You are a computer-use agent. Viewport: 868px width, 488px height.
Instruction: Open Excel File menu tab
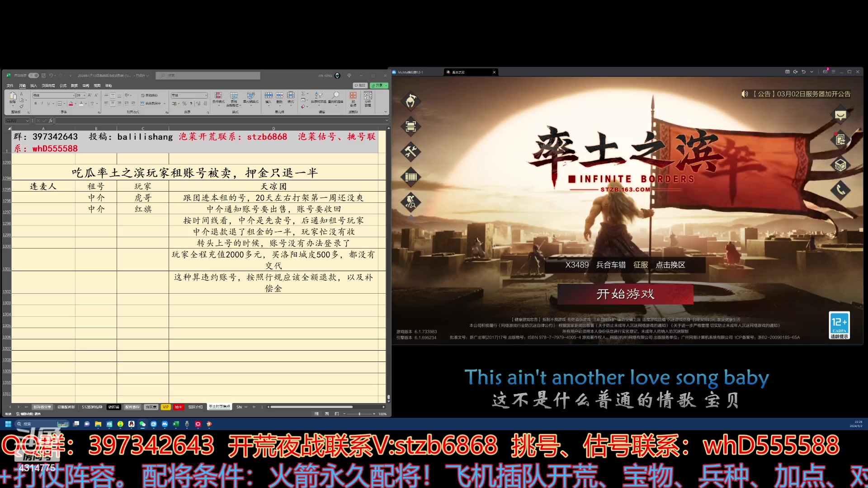pyautogui.click(x=10, y=85)
